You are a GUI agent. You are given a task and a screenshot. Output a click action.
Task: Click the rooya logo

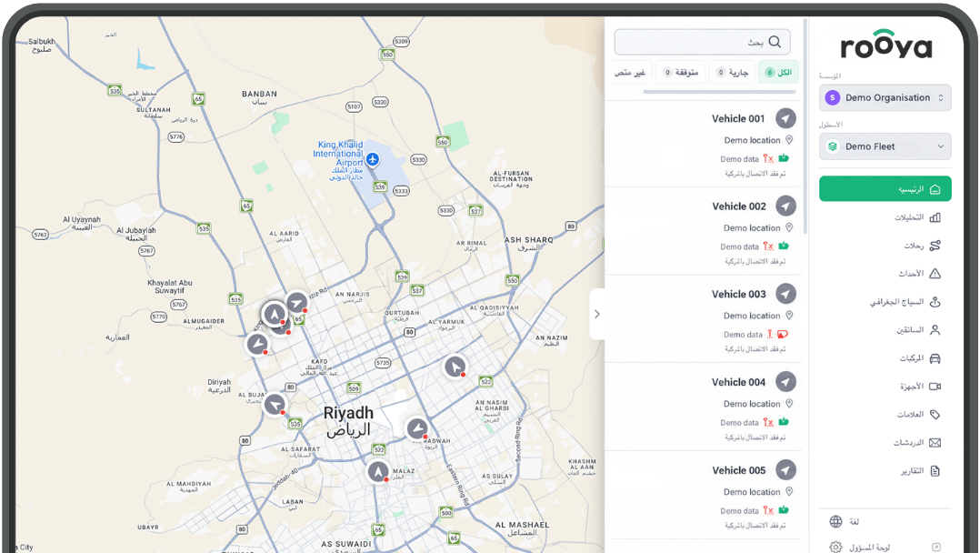pyautogui.click(x=885, y=45)
